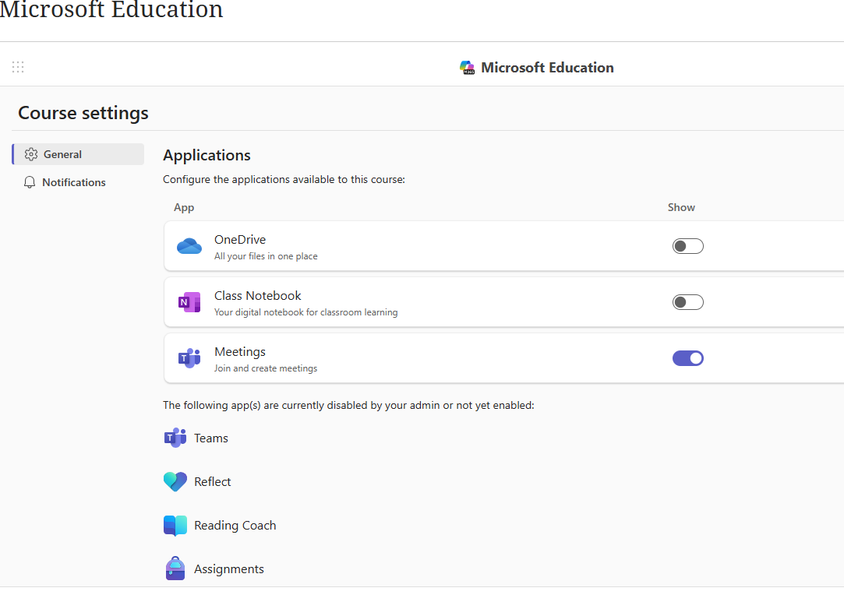Click the Reflect heart icon
Screen dimensions: 844x616
(175, 481)
